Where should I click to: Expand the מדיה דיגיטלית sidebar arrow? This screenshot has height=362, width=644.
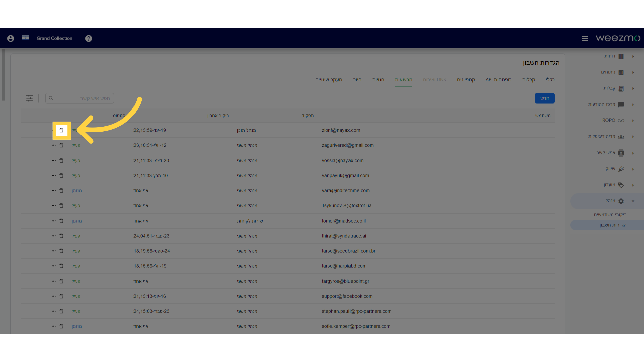tap(633, 137)
